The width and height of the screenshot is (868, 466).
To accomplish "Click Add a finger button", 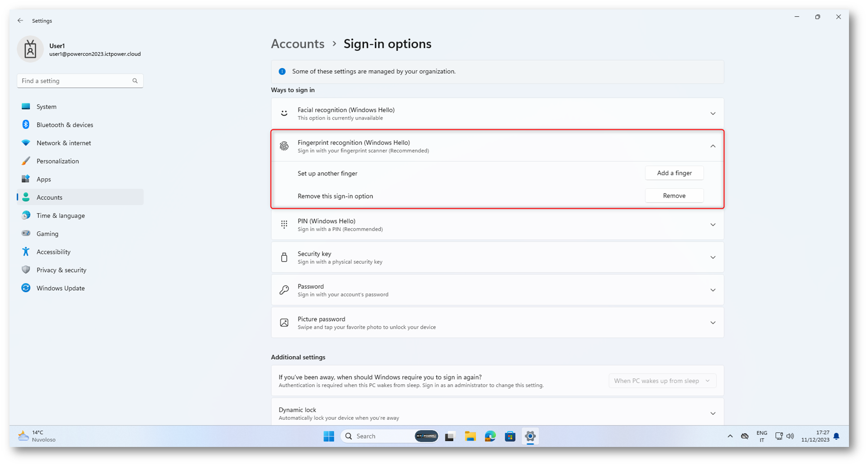I will [674, 173].
